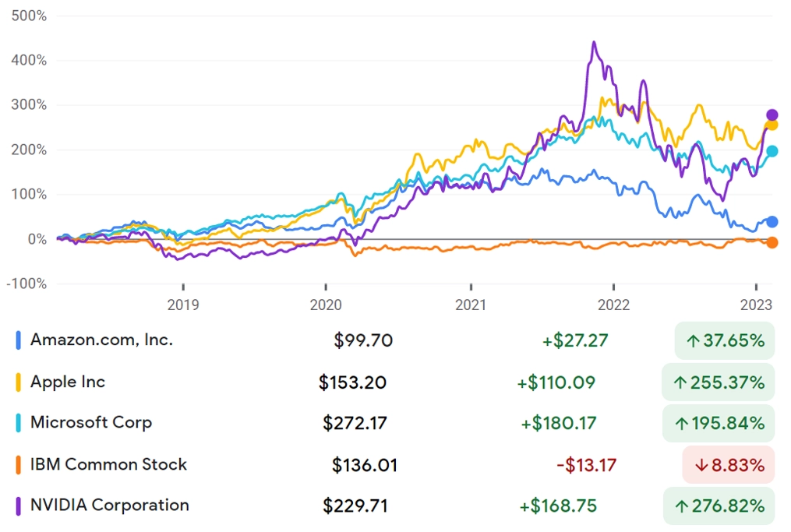Click the NVIDIA peak above 400% on chart
791x532 pixels.
point(595,44)
